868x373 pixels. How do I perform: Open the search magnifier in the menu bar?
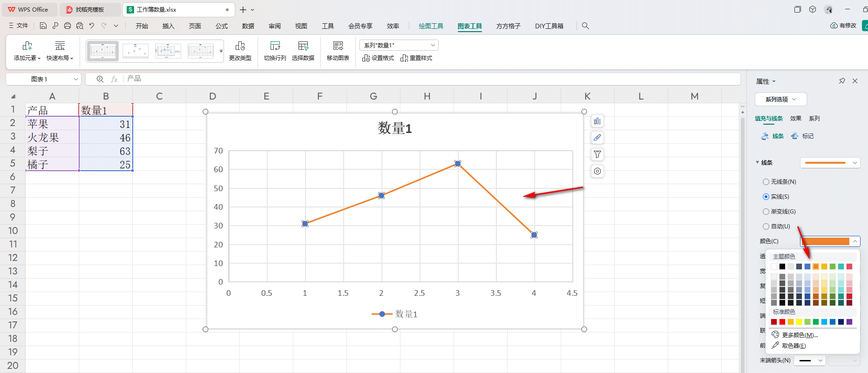585,26
